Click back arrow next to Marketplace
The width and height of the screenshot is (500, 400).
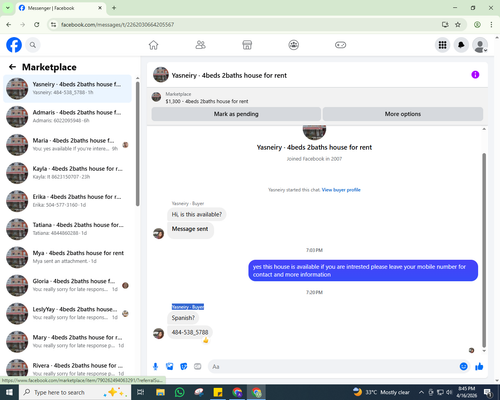(x=12, y=67)
